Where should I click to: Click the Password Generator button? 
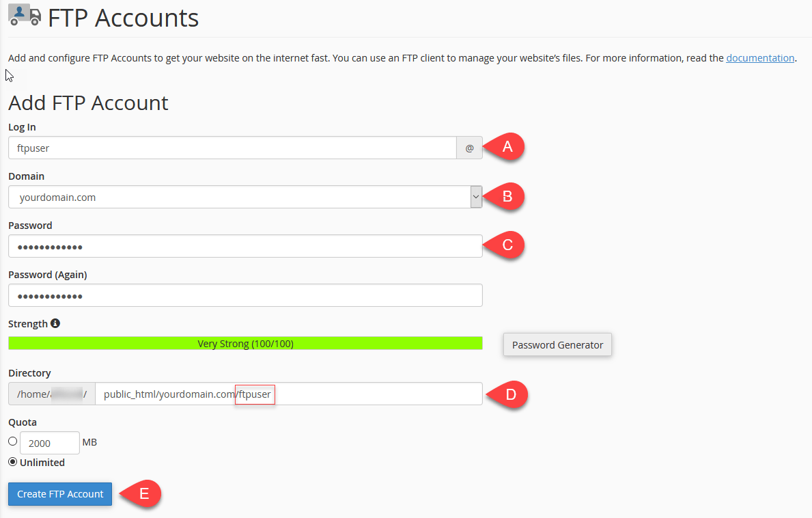click(557, 344)
